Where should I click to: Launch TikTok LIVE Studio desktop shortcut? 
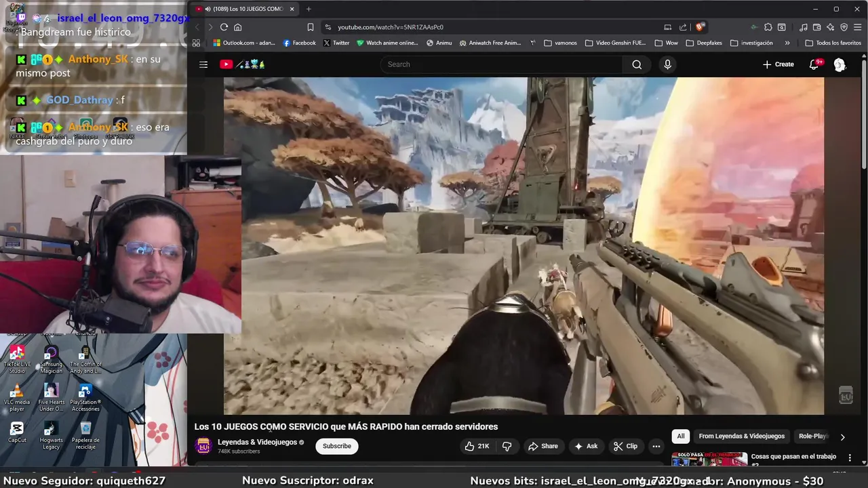tap(17, 359)
